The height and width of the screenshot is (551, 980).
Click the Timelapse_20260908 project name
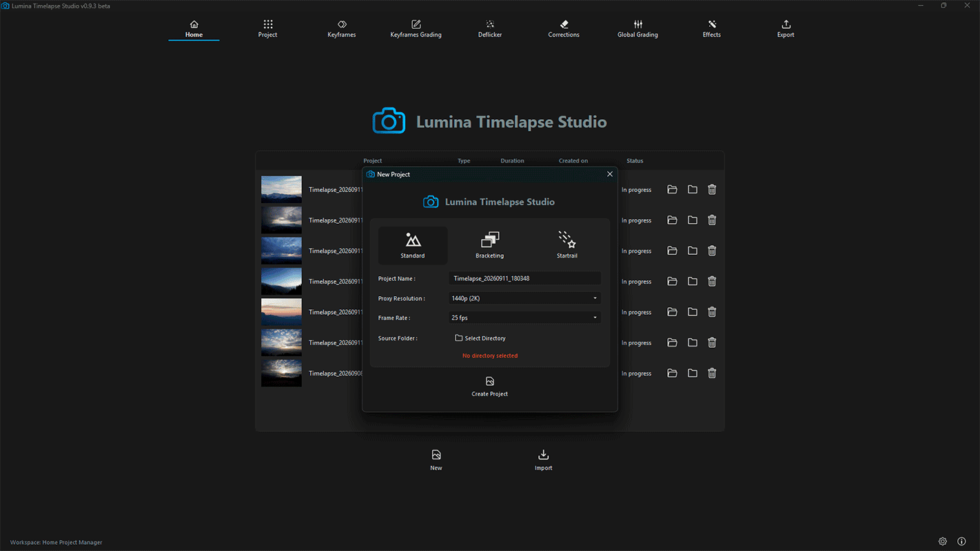pyautogui.click(x=336, y=373)
